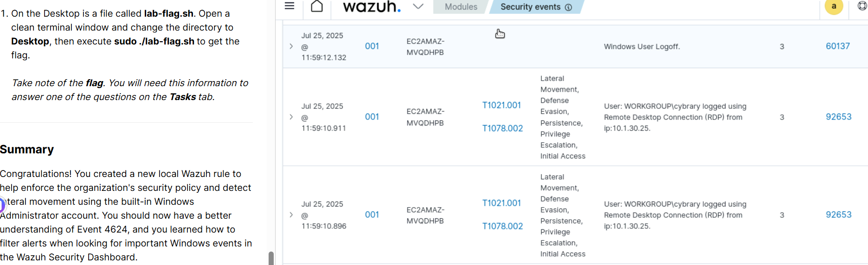Click the instructions panel scrollbar thumb
Image resolution: width=868 pixels, height=265 pixels.
point(271,258)
